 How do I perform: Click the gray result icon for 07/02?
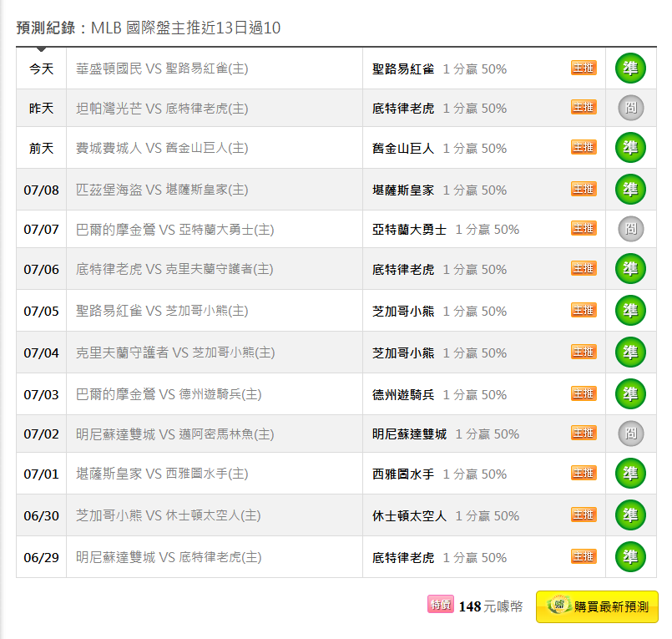(630, 434)
